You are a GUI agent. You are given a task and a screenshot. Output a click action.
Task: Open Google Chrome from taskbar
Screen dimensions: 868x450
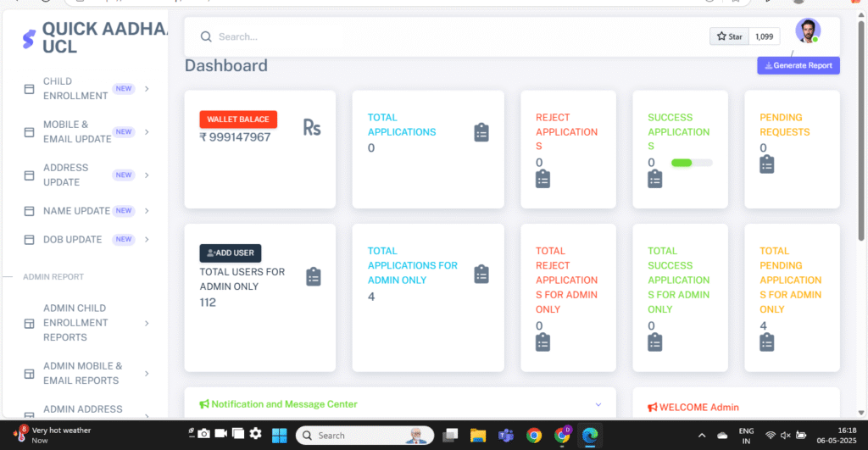click(x=534, y=436)
